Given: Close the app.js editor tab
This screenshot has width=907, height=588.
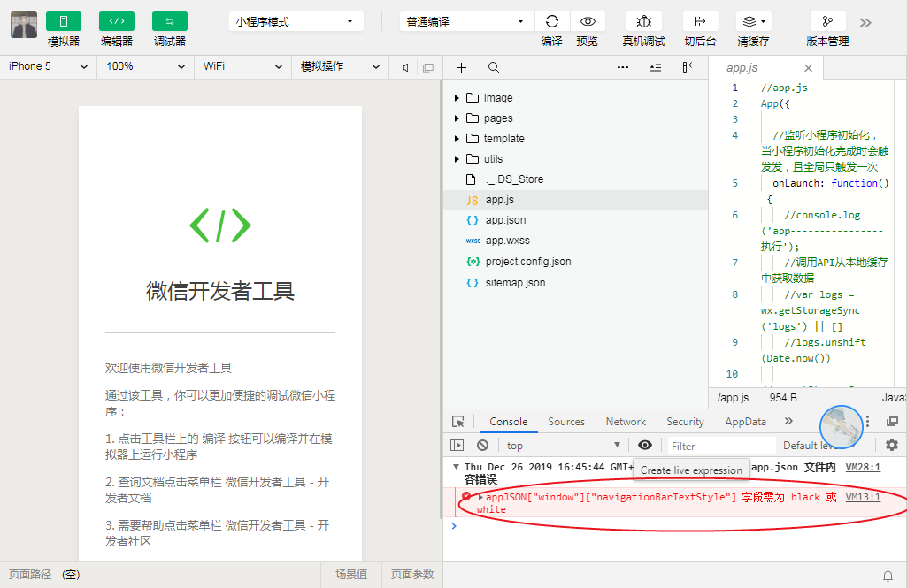Looking at the screenshot, I should 808,68.
